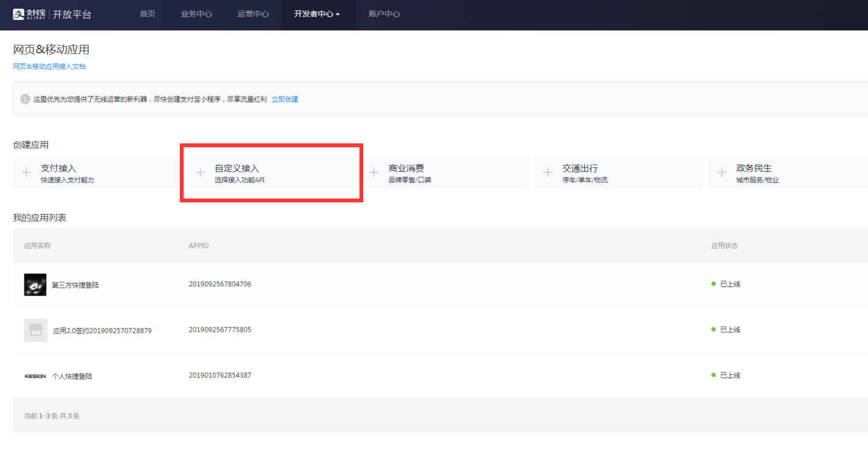Open the 网页&移动应用接入文档 link
The image size is (868, 461).
tap(49, 66)
